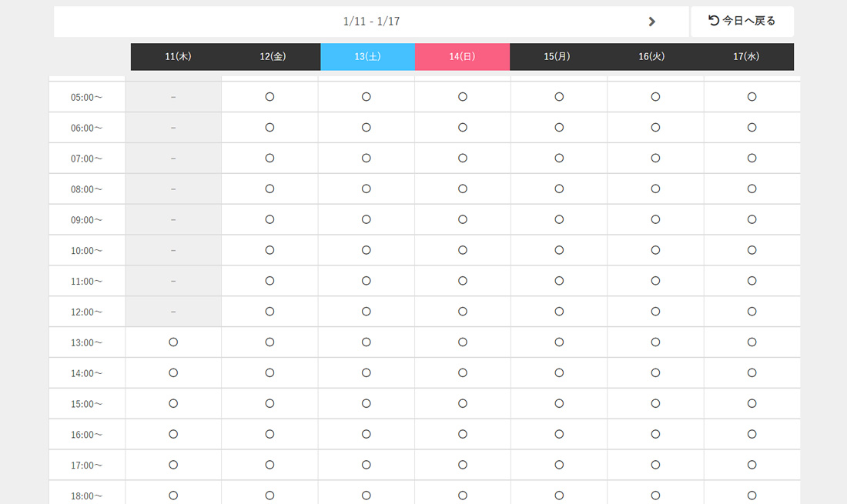This screenshot has height=504, width=847.
Task: Click the 1/11 - 1/17 date range label
Action: [371, 22]
